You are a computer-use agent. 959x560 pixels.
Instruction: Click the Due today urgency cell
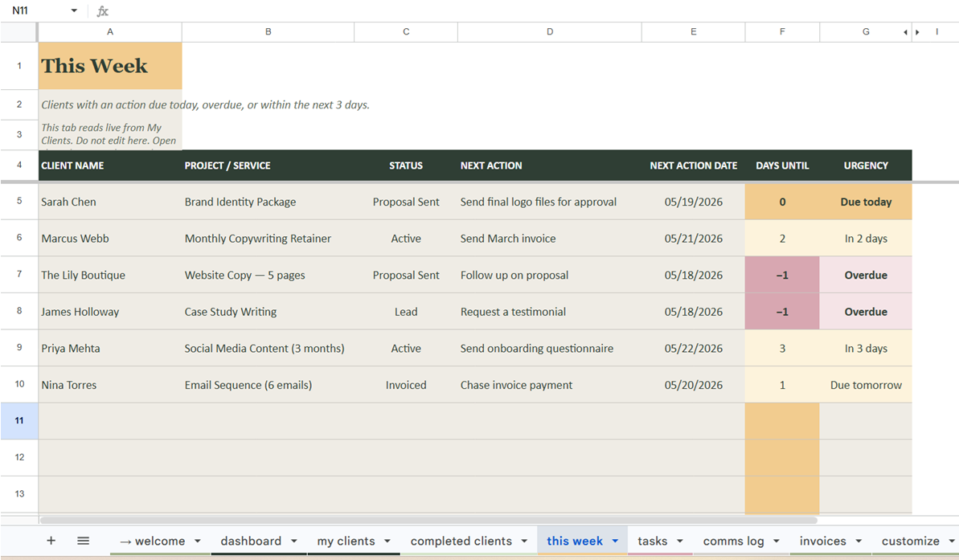point(866,202)
